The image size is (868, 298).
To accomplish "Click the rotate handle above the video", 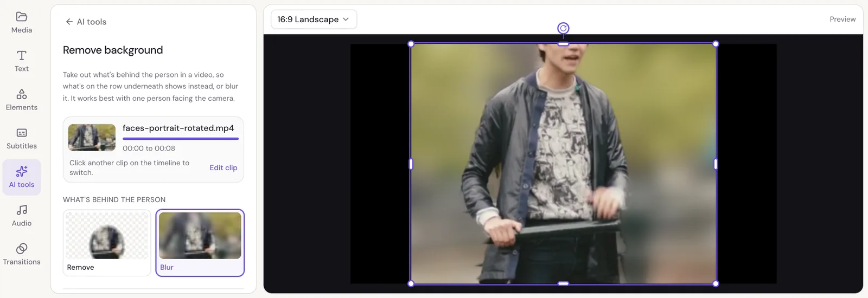I will 563,28.
